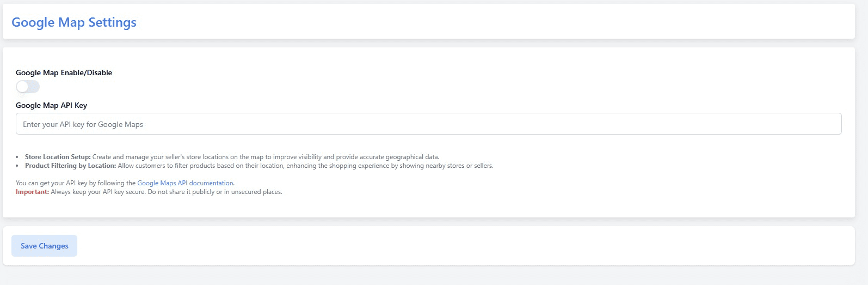Select the bold Store Location Setup text
The width and height of the screenshot is (868, 285).
point(58,157)
